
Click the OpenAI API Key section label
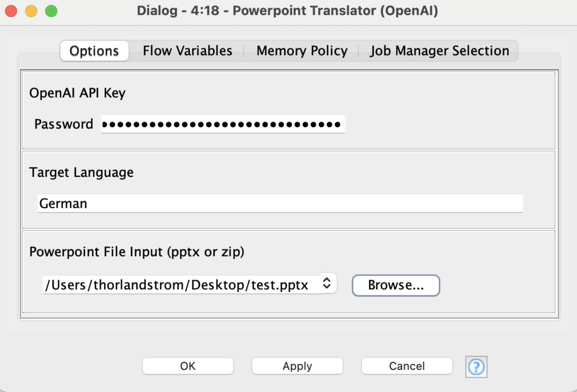click(77, 93)
